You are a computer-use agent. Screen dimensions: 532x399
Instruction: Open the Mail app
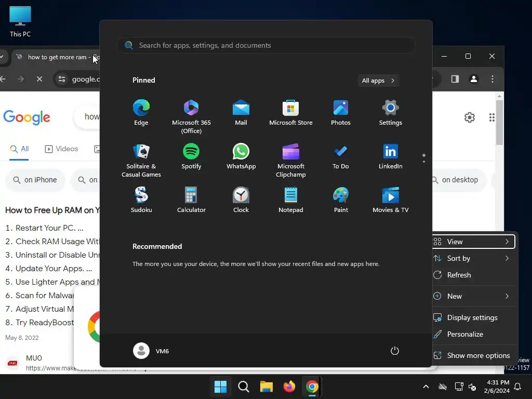pos(241,113)
